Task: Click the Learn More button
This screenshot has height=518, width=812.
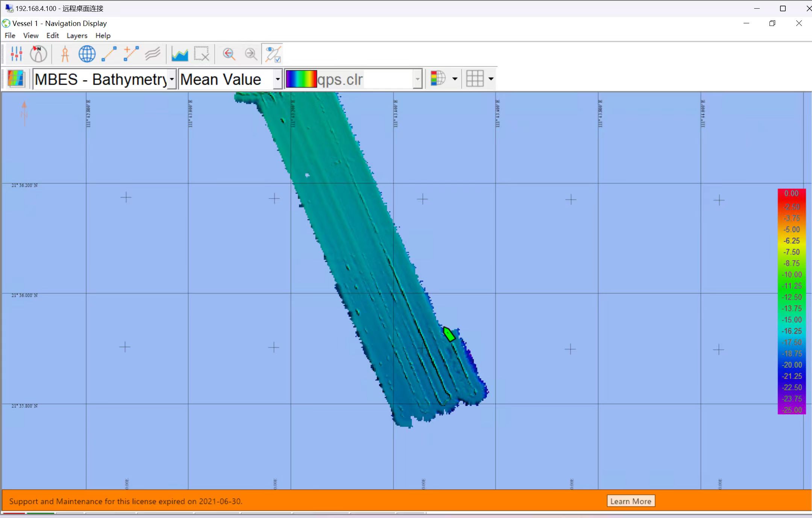Action: (x=630, y=501)
